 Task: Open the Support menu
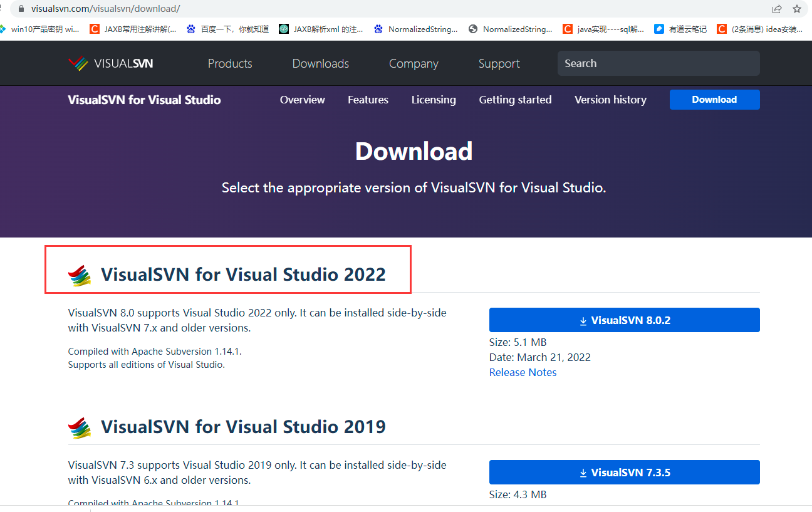coord(499,63)
